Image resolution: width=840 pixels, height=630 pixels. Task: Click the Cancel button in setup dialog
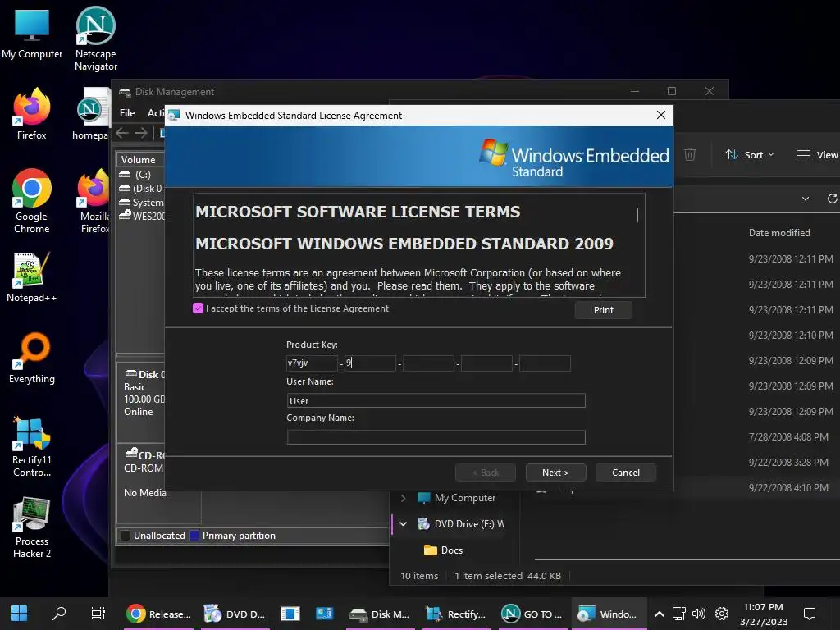(626, 472)
